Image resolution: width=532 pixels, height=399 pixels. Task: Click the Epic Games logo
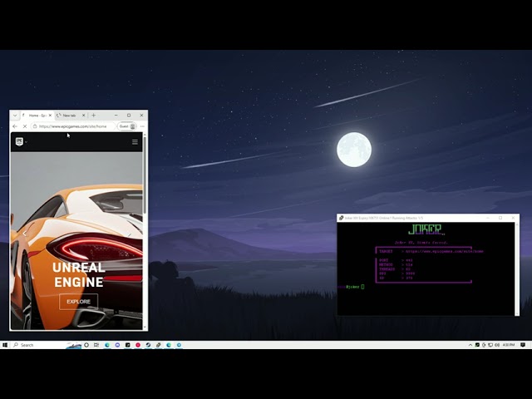click(19, 141)
